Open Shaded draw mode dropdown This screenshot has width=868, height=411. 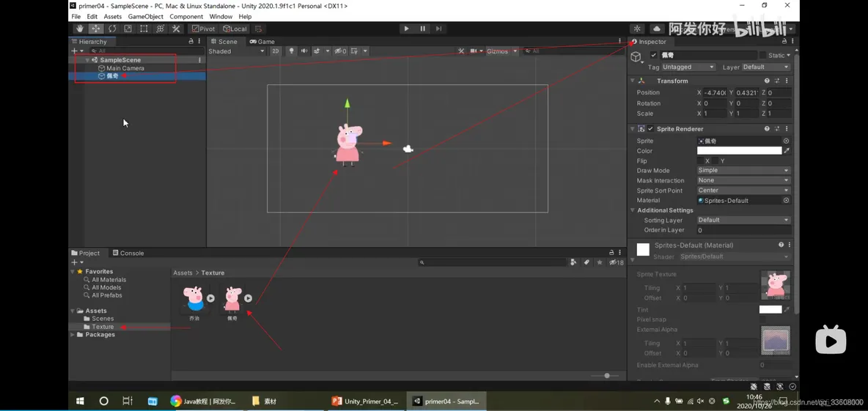coord(236,51)
